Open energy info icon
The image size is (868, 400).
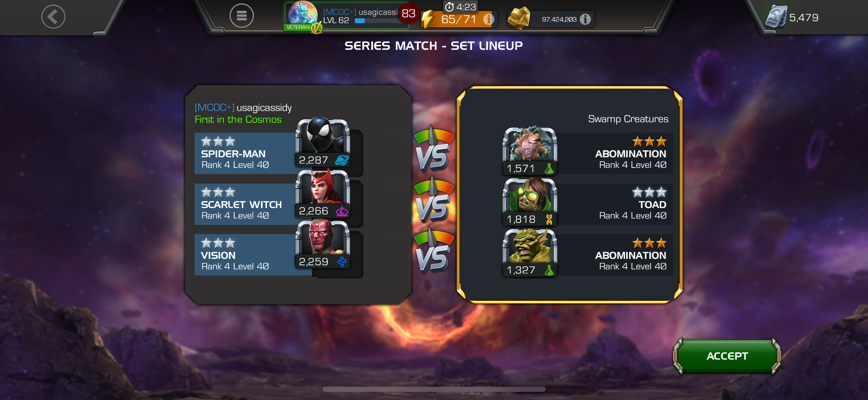(488, 19)
